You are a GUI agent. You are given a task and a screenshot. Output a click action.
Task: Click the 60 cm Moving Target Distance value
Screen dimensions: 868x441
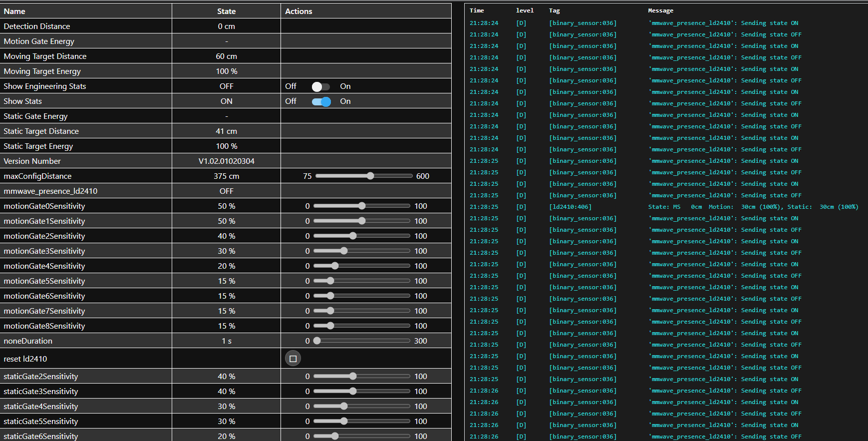pos(227,56)
